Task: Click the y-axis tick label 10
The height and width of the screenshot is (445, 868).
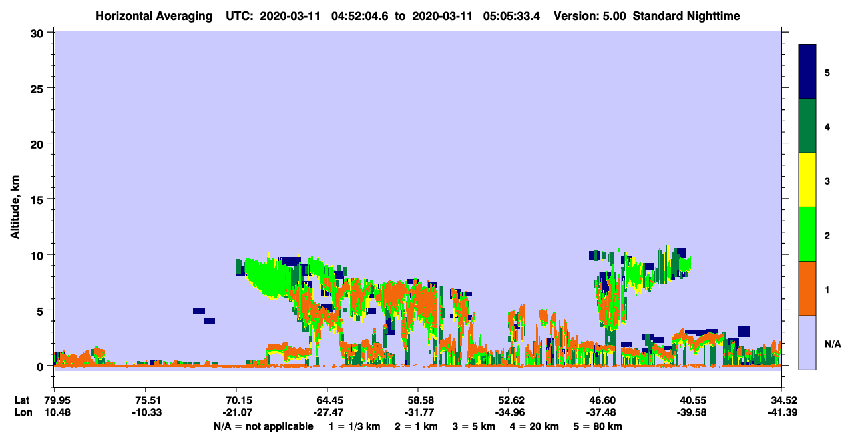Action: tap(39, 255)
